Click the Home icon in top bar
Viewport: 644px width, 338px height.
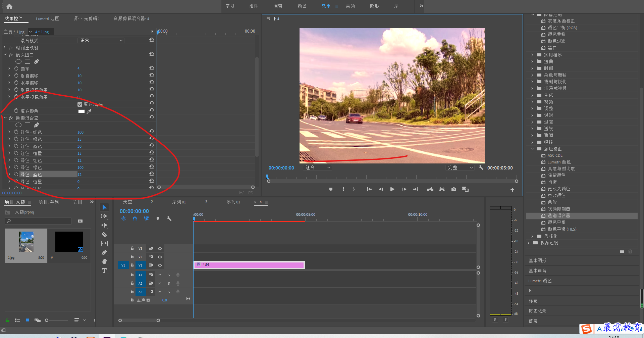pyautogui.click(x=9, y=6)
